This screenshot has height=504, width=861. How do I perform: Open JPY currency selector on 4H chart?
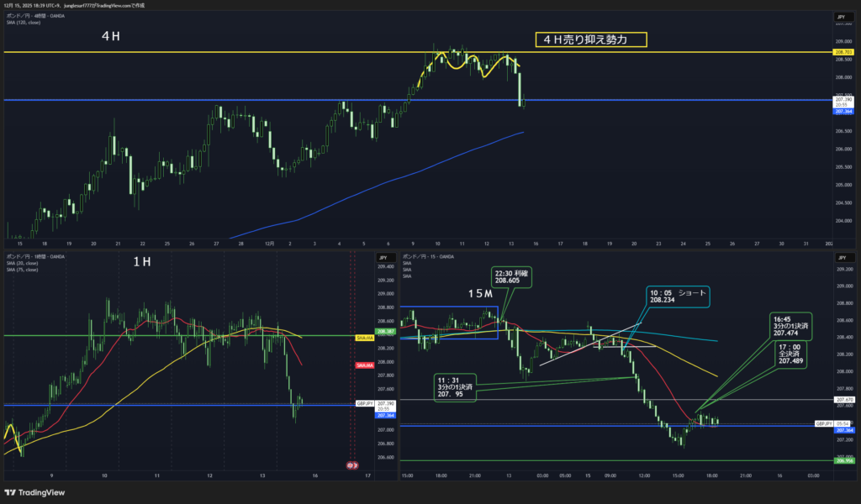point(840,17)
